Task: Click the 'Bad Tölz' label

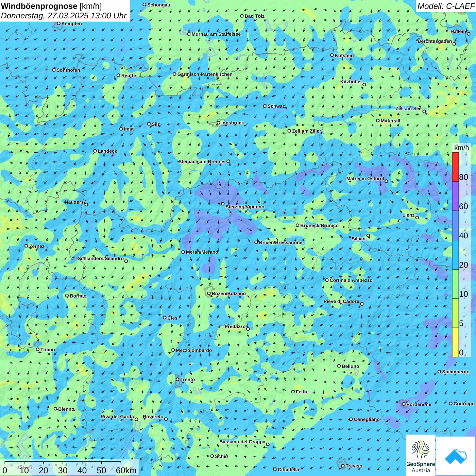Action: coord(254,16)
